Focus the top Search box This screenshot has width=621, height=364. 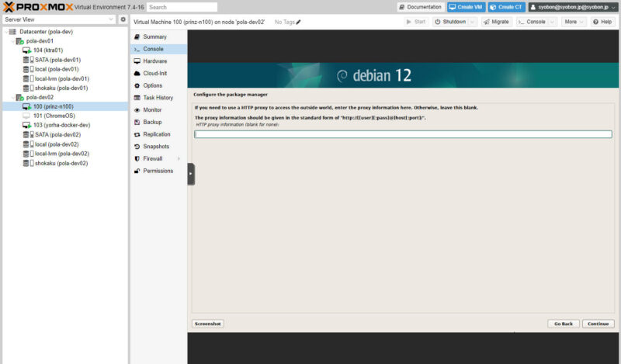(x=182, y=7)
